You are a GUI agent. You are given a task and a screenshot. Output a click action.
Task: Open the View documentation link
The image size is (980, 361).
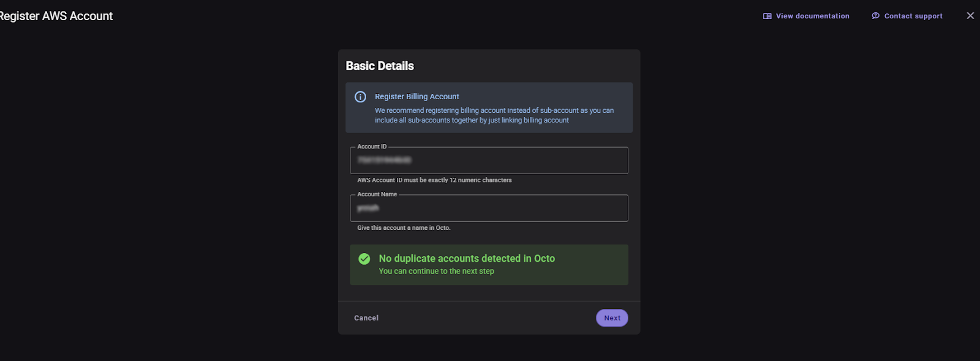806,16
